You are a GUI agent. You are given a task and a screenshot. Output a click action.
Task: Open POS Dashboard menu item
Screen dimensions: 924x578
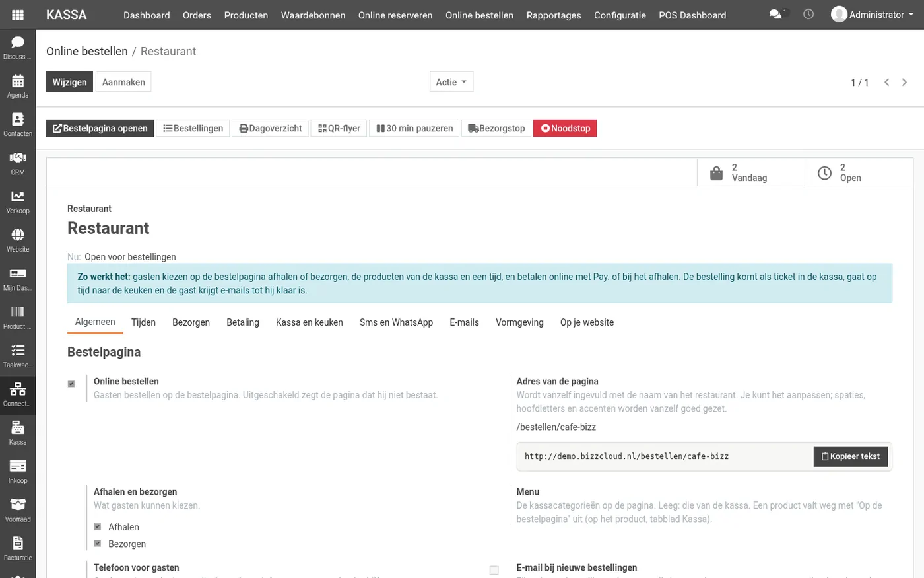click(692, 15)
